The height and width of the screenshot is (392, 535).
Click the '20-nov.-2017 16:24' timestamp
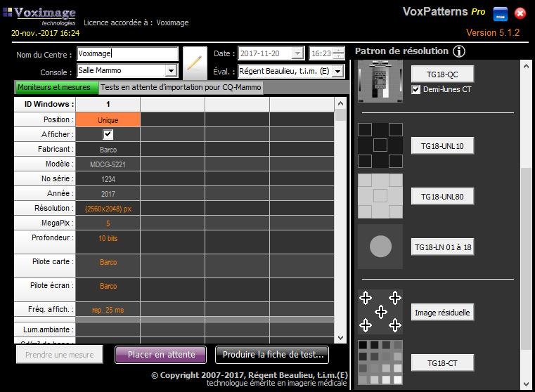tap(46, 33)
